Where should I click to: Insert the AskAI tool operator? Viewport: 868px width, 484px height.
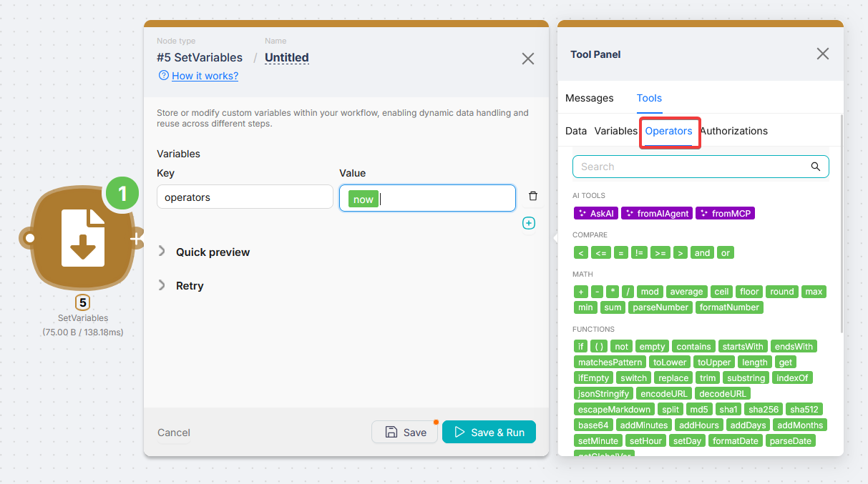pyautogui.click(x=596, y=213)
